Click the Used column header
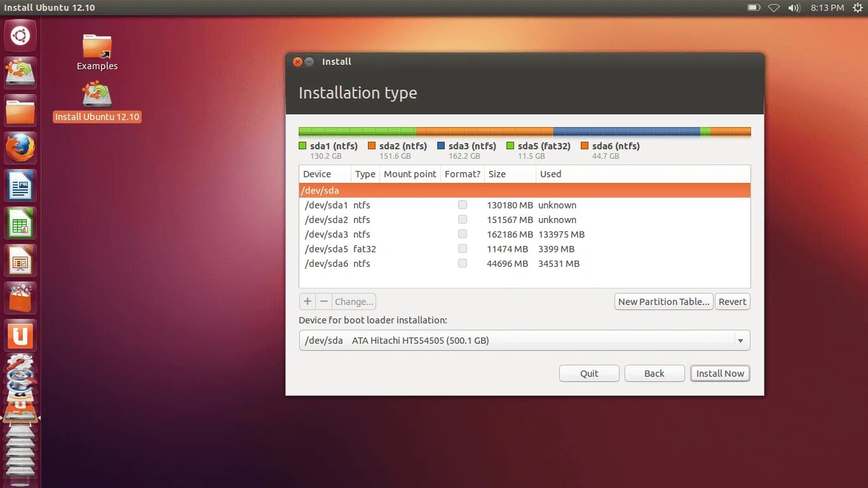 (643, 174)
